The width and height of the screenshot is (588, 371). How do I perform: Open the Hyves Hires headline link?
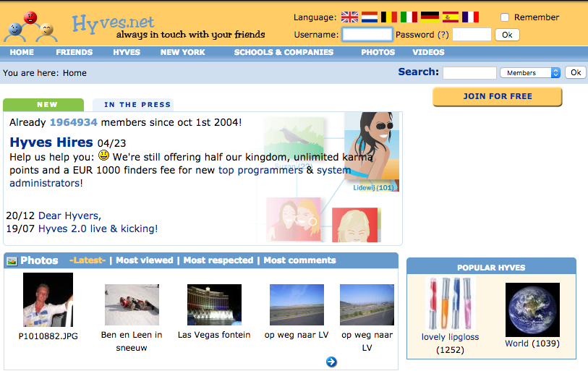(51, 142)
